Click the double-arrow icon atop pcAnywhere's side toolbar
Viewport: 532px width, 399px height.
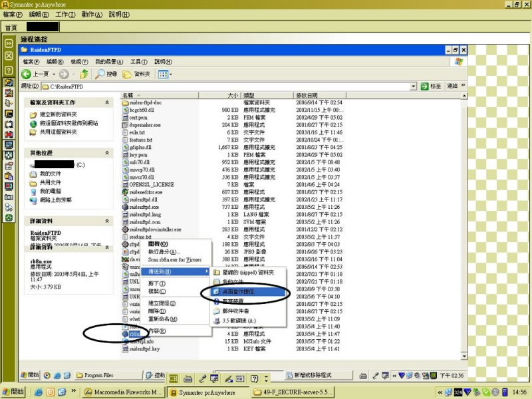coord(9,43)
